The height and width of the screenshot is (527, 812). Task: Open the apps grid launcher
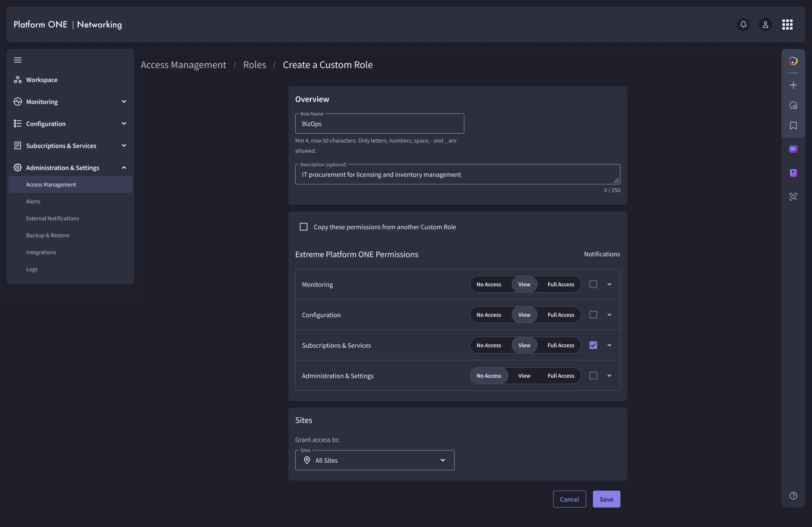(x=787, y=25)
